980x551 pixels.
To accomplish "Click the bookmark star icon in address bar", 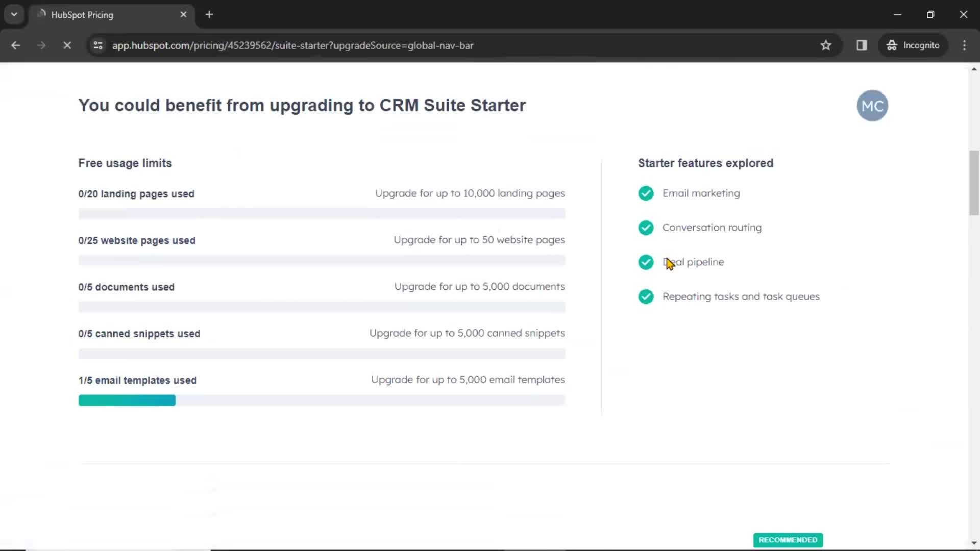I will 826,45.
